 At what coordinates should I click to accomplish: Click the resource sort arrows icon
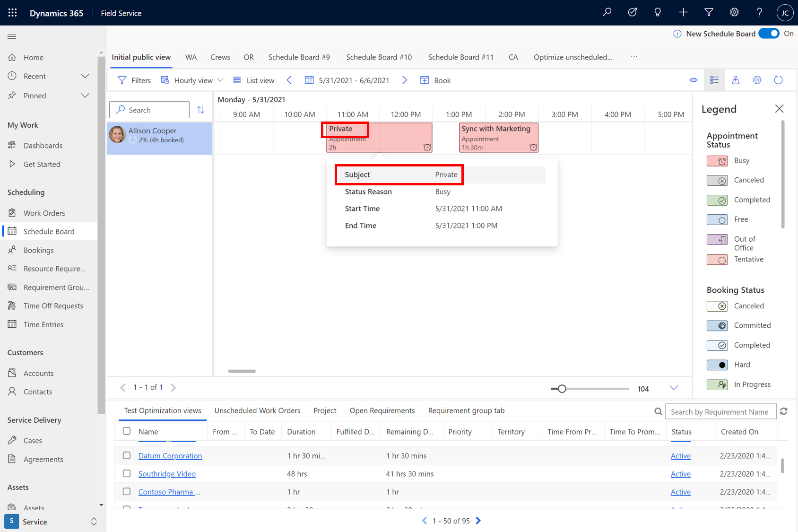pos(200,110)
